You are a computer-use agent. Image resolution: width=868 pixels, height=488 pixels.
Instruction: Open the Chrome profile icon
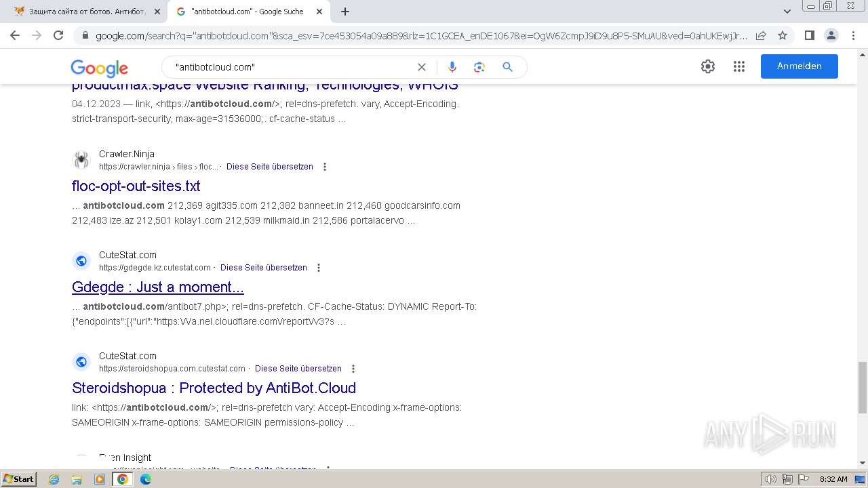[831, 35]
